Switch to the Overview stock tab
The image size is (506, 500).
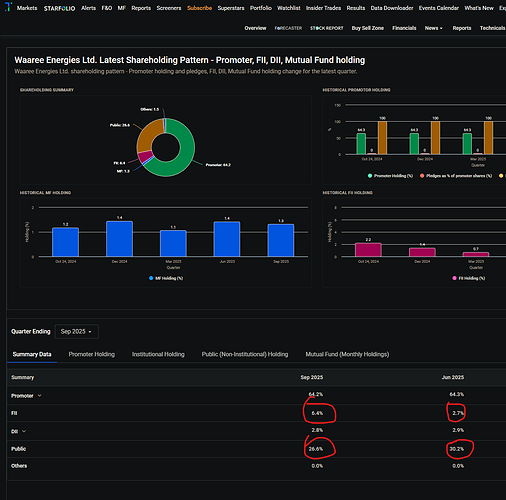[255, 28]
